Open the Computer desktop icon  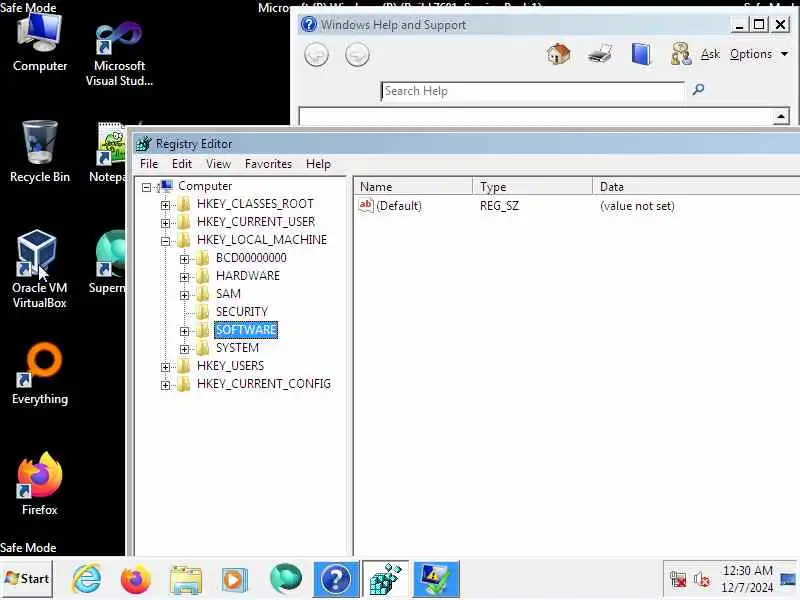click(x=40, y=43)
